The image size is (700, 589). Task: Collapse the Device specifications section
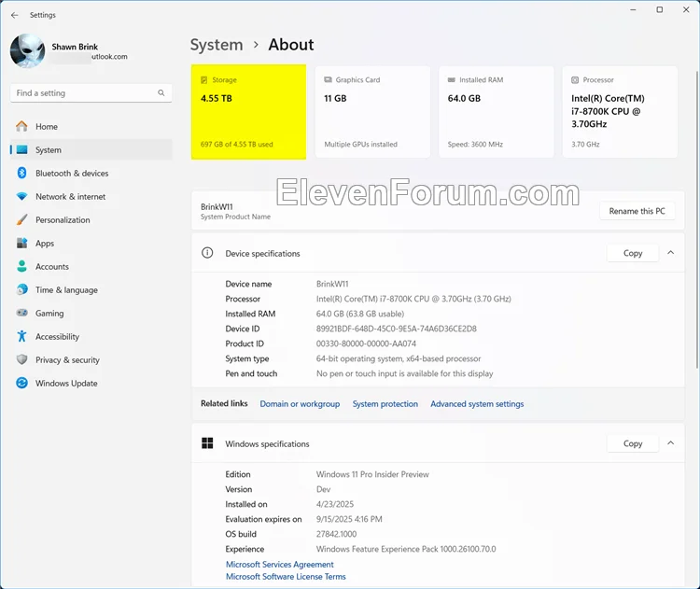click(x=670, y=253)
